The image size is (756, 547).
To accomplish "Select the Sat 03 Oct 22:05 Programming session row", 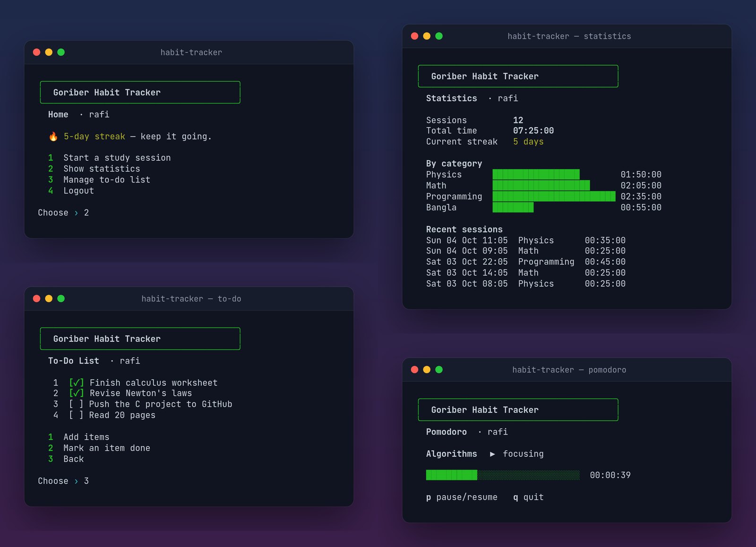I will (x=526, y=262).
